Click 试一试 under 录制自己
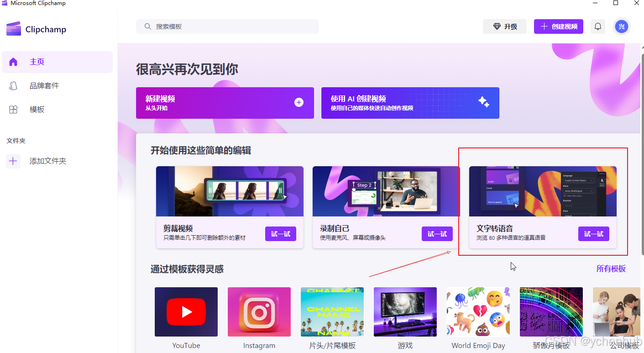This screenshot has width=644, height=353. [437, 234]
